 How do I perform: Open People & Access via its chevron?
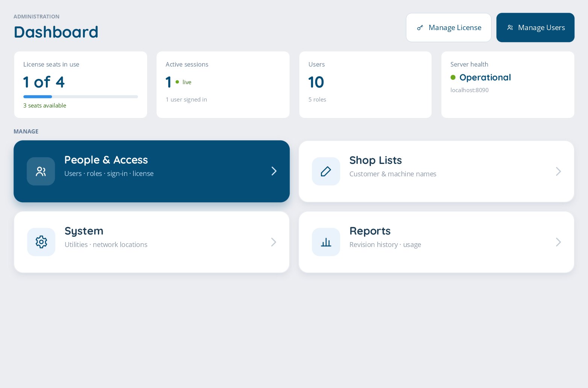point(274,171)
